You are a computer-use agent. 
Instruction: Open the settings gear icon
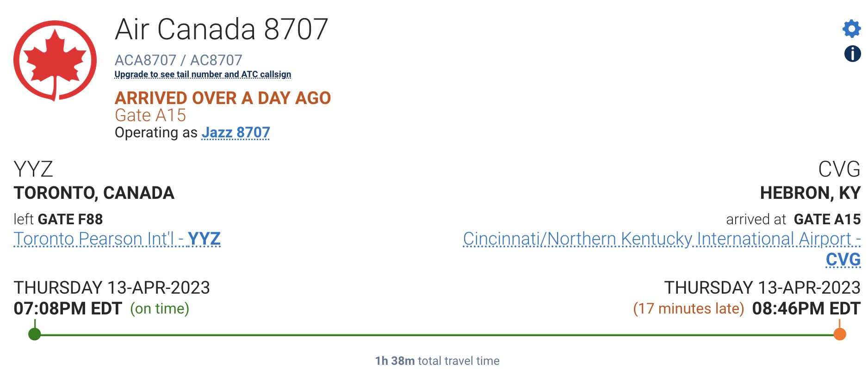(x=851, y=29)
